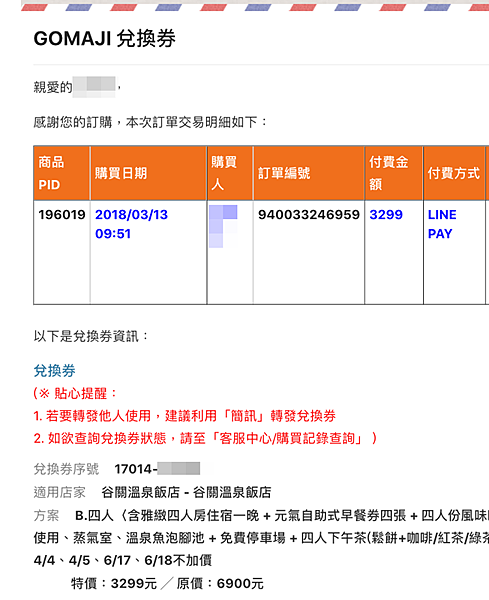Click the paid amount 3299 in table
This screenshot has height=600, width=489.
386,215
